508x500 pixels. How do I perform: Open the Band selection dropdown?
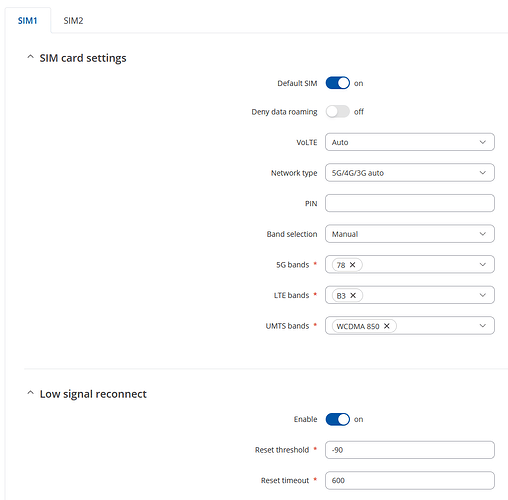point(410,234)
